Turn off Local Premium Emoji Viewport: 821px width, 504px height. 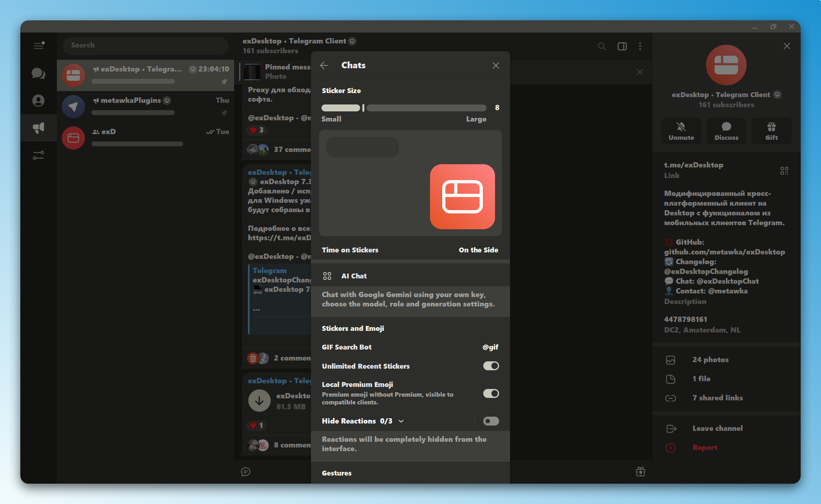[491, 393]
